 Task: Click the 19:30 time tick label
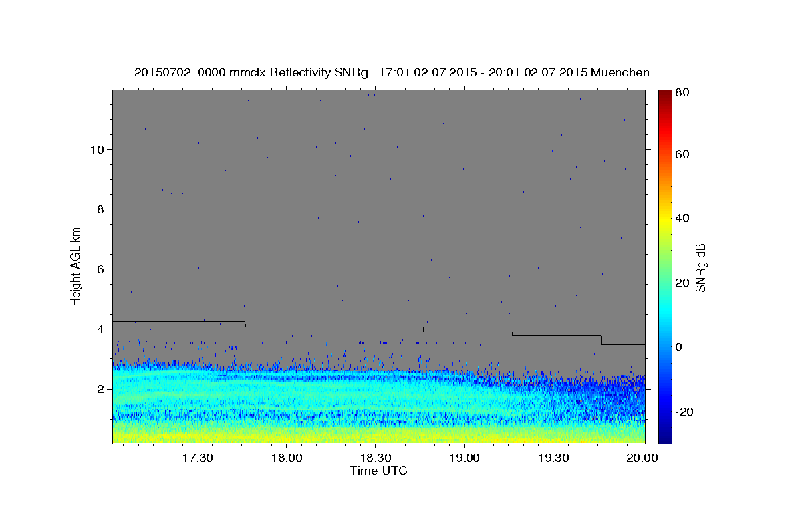point(553,458)
